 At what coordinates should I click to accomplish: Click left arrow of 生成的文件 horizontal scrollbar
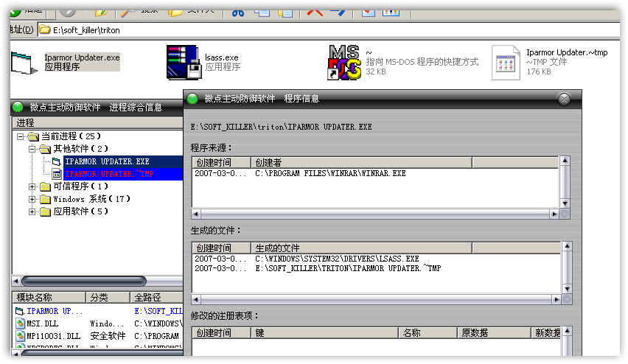(x=196, y=299)
